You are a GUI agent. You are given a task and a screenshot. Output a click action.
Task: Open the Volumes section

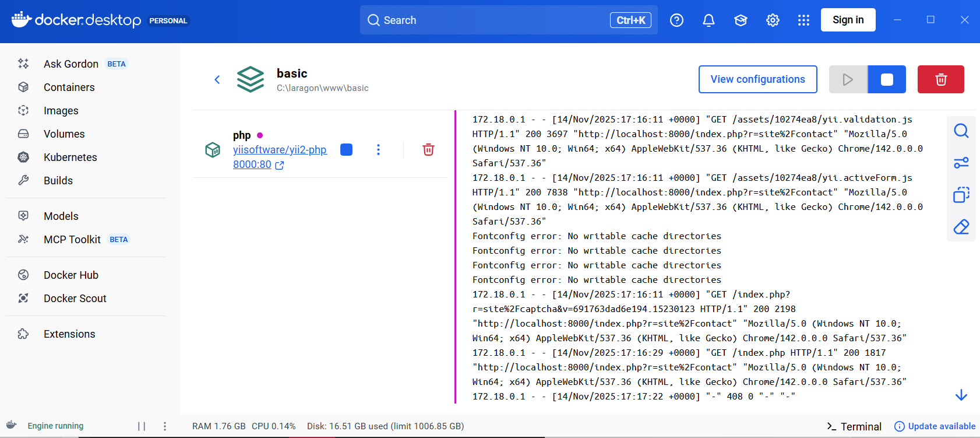(64, 134)
